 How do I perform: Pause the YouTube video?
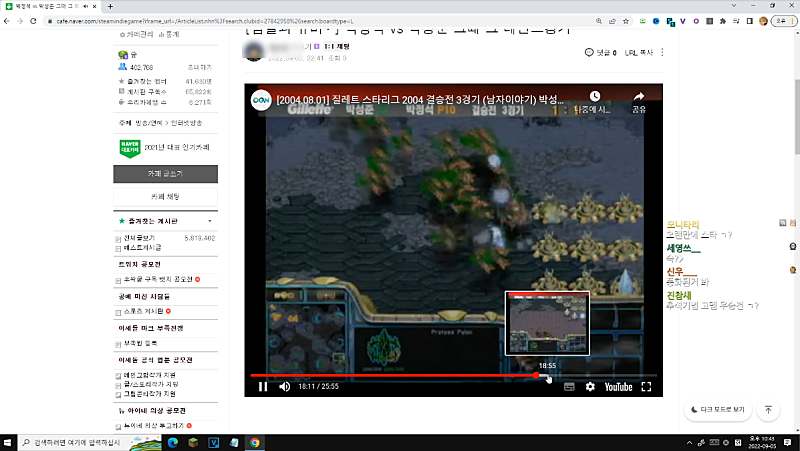(x=263, y=387)
